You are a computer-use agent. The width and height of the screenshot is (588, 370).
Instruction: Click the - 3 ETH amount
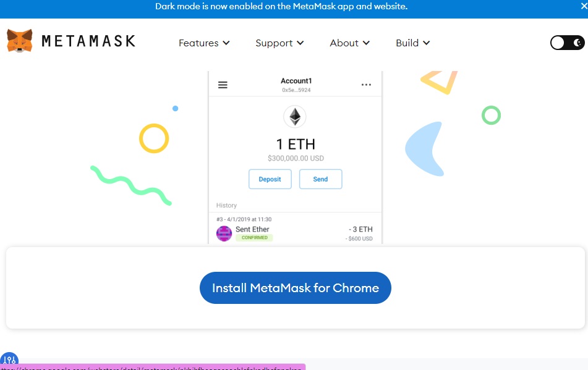[x=360, y=229]
